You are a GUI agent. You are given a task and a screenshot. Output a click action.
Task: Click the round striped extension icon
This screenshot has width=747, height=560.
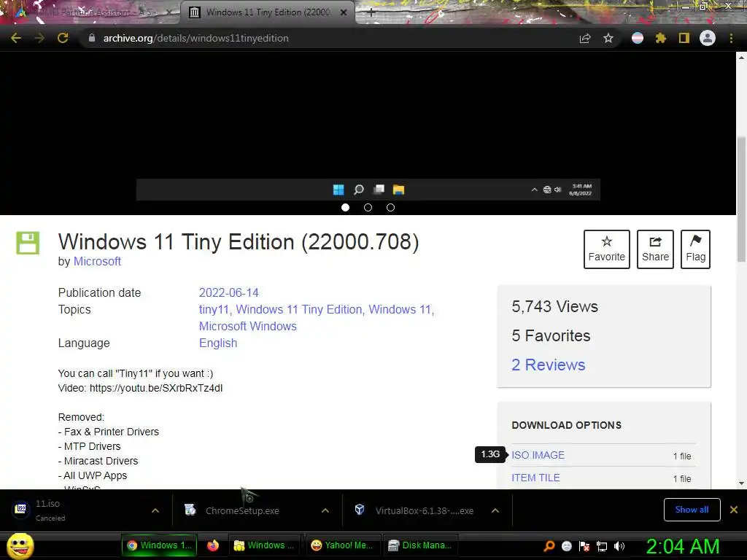[x=638, y=38]
